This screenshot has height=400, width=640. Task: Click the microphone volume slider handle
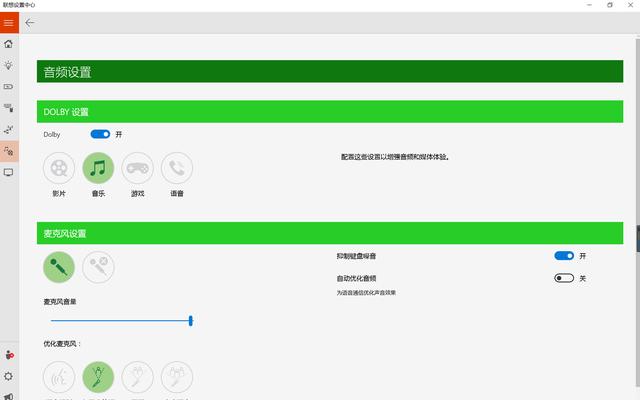click(191, 321)
